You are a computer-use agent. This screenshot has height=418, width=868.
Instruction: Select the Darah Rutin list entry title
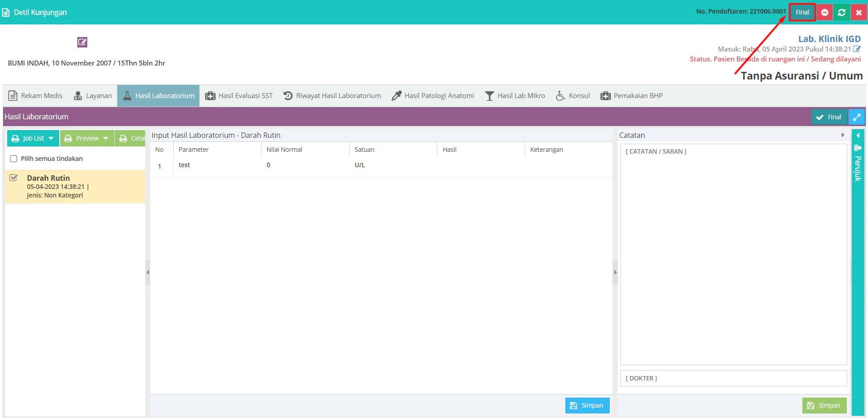coord(48,178)
